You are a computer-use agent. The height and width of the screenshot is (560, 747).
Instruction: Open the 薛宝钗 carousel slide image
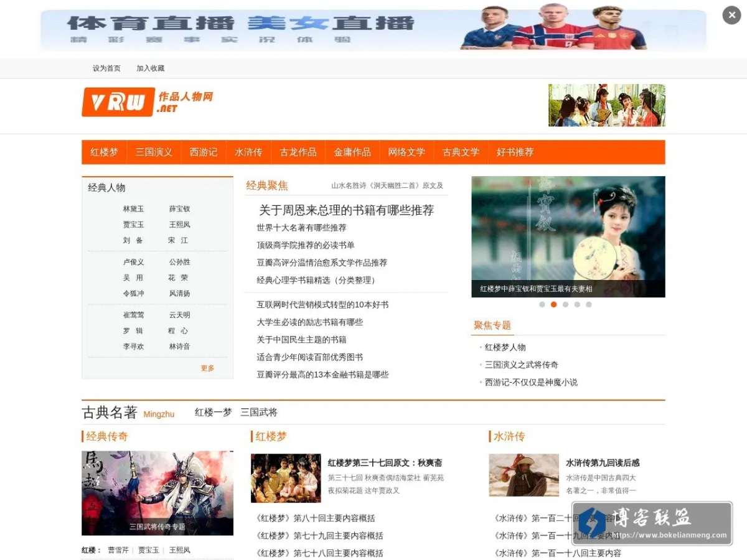[568, 236]
